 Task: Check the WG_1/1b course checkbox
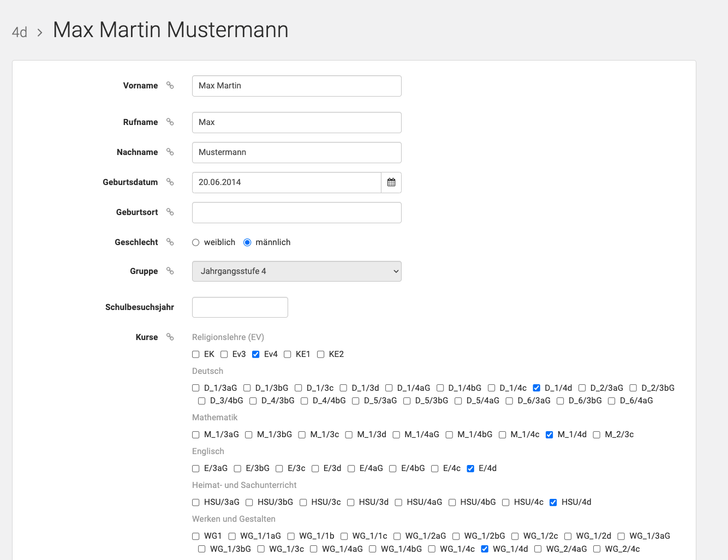(291, 537)
